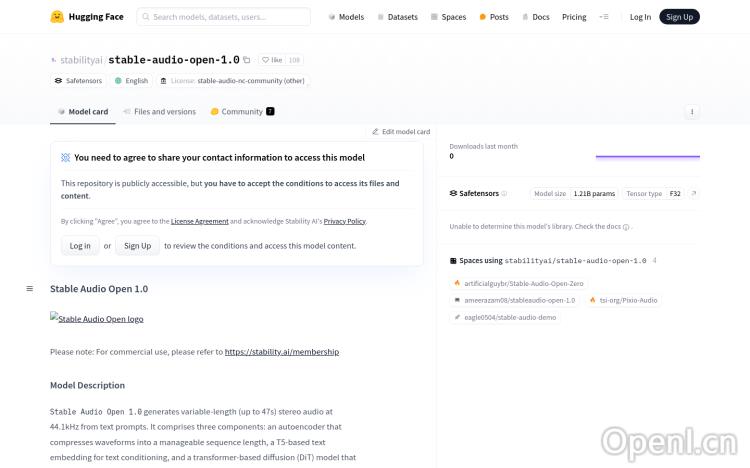Switch to Files and versions tab
The image size is (750, 468).
[160, 111]
